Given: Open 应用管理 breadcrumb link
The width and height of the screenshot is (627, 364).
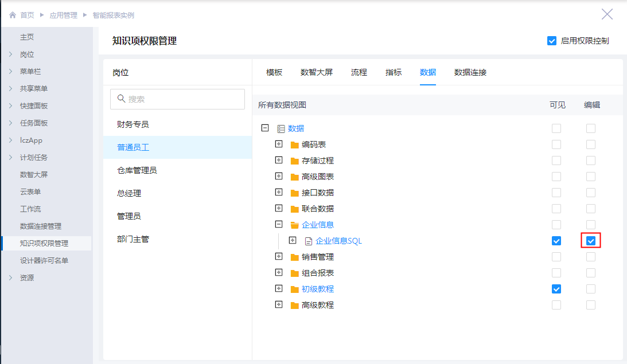Looking at the screenshot, I should tap(63, 15).
